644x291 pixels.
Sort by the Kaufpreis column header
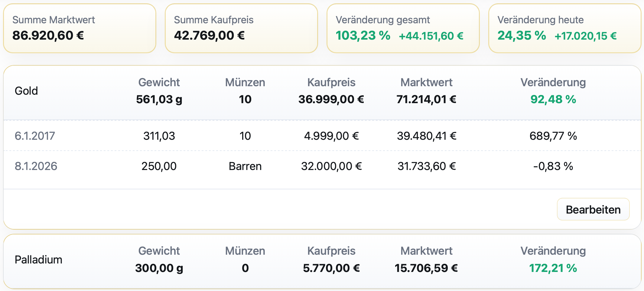click(x=331, y=82)
